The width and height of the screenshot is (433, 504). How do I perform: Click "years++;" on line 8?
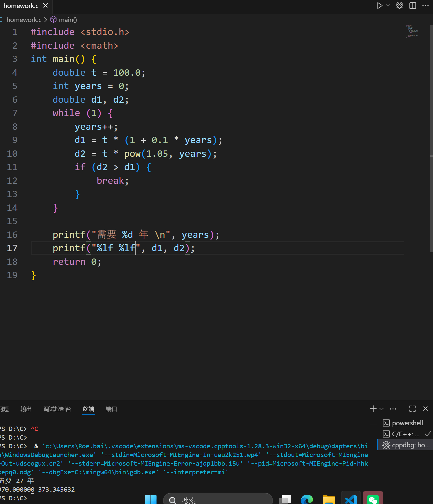(96, 127)
